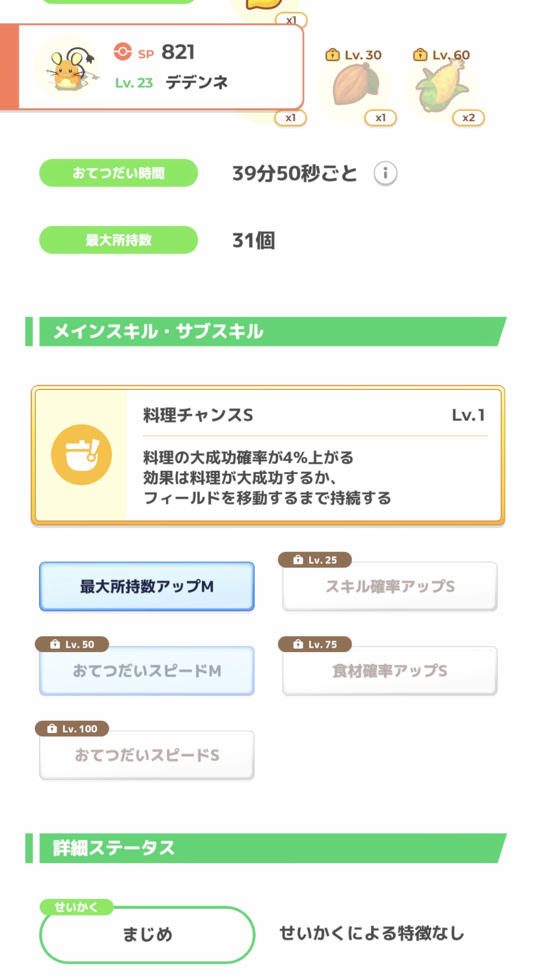Tap the SP Poké Ball type icon
The image size is (536, 980).
pyautogui.click(x=123, y=52)
